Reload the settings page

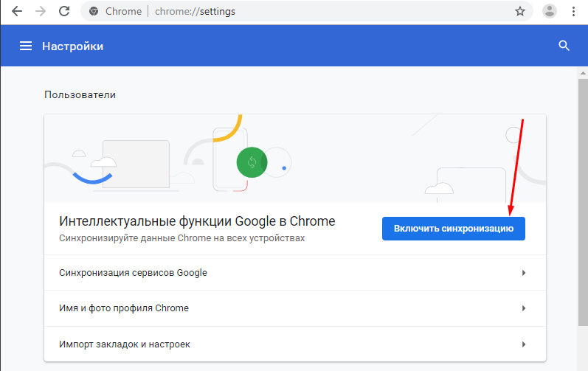pyautogui.click(x=64, y=11)
